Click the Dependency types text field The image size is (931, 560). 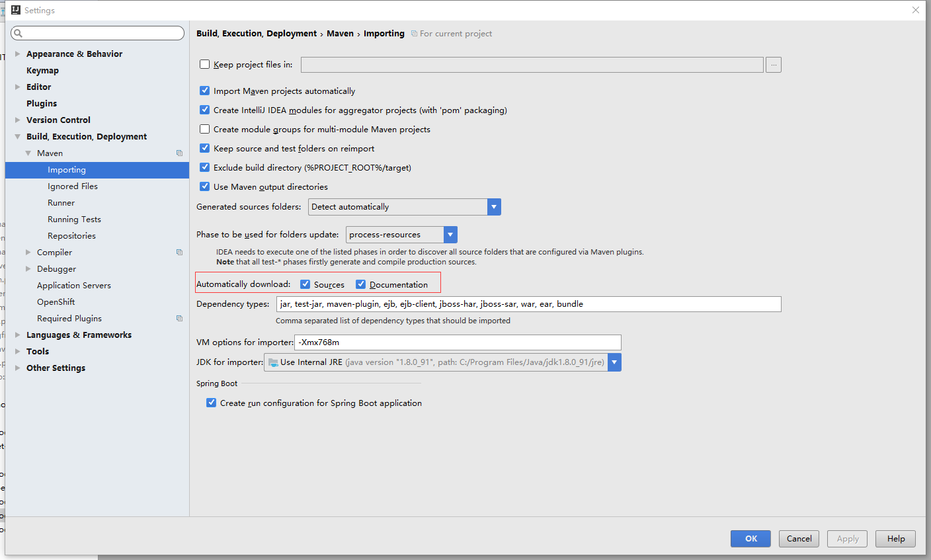528,304
